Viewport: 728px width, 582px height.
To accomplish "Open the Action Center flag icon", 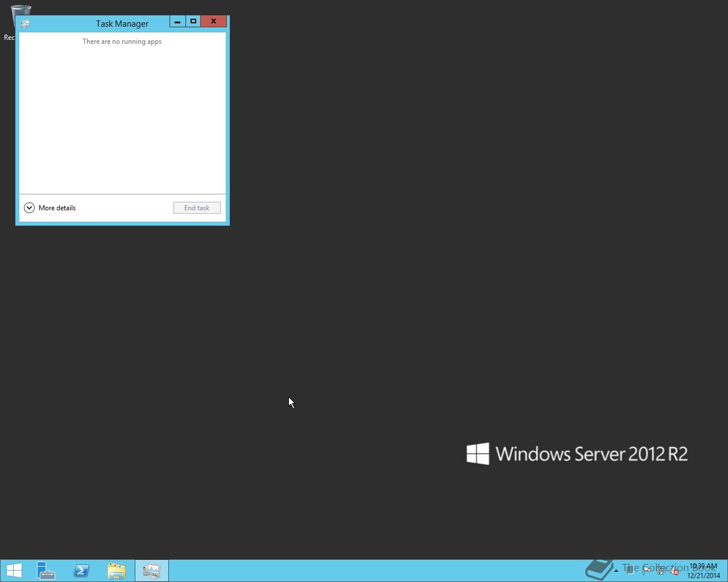I will (x=647, y=570).
